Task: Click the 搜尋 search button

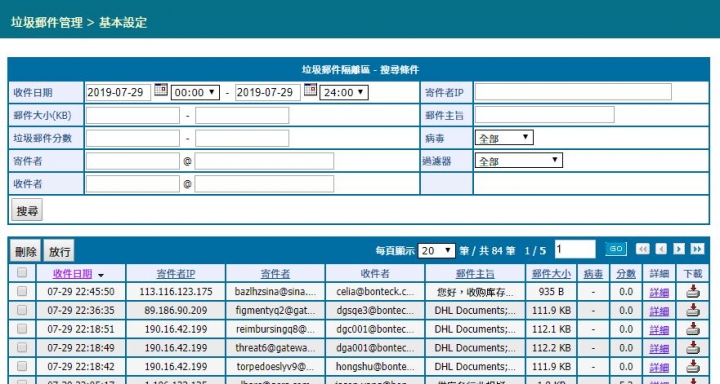Action: click(x=27, y=210)
